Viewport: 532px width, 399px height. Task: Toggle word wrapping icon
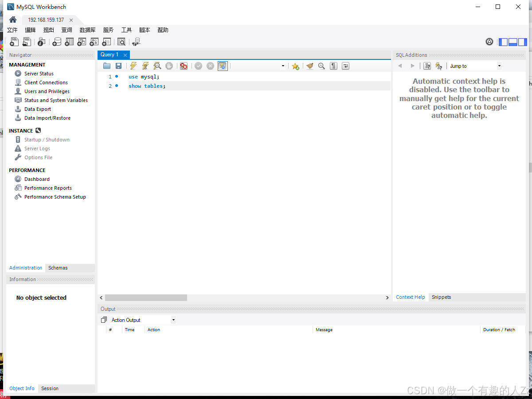345,66
